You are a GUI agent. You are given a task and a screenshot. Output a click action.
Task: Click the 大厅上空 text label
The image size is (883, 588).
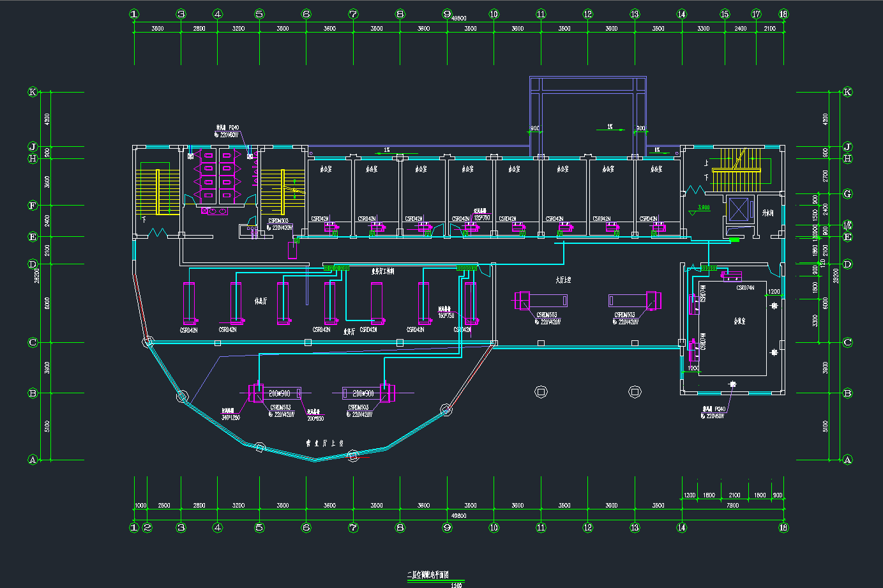click(563, 280)
